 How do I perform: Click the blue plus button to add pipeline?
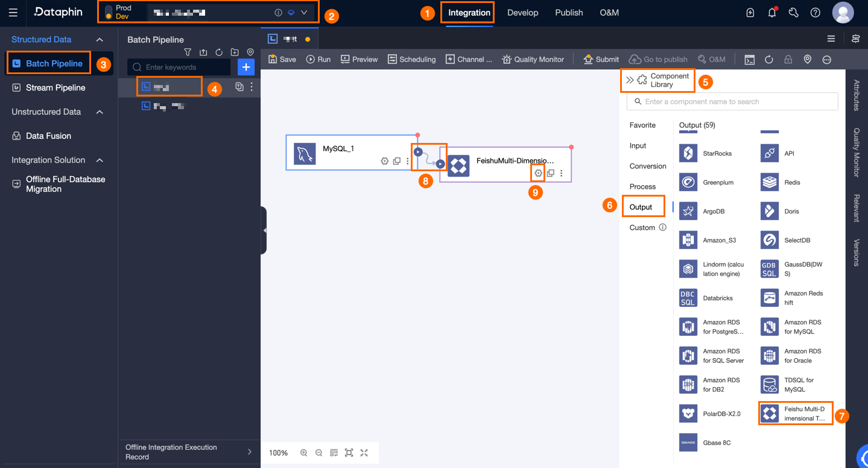tap(246, 67)
